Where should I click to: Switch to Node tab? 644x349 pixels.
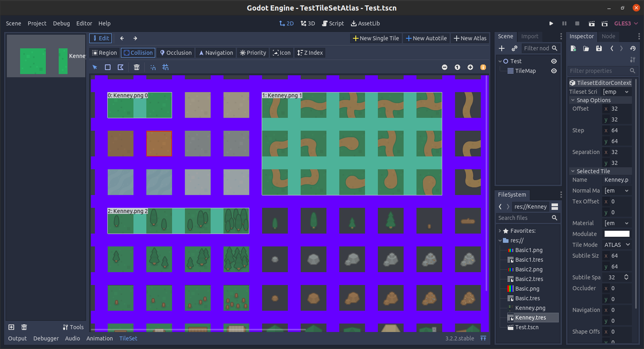[x=608, y=36]
